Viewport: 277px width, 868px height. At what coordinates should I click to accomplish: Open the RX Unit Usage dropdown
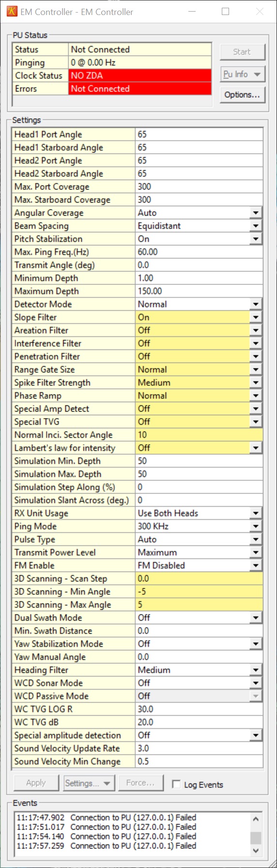pos(256,513)
